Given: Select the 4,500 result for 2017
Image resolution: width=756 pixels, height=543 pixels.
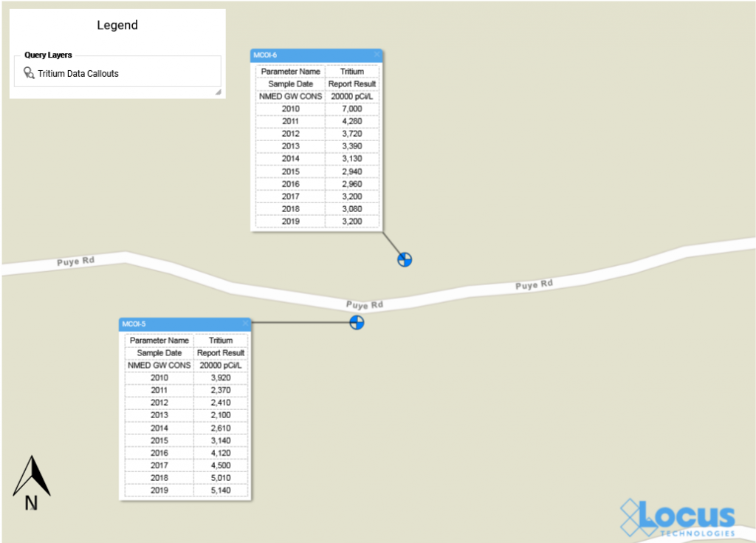Looking at the screenshot, I should 221,465.
